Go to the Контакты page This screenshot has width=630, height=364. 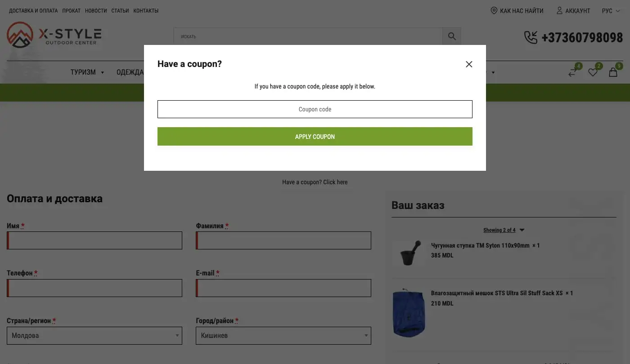[146, 11]
